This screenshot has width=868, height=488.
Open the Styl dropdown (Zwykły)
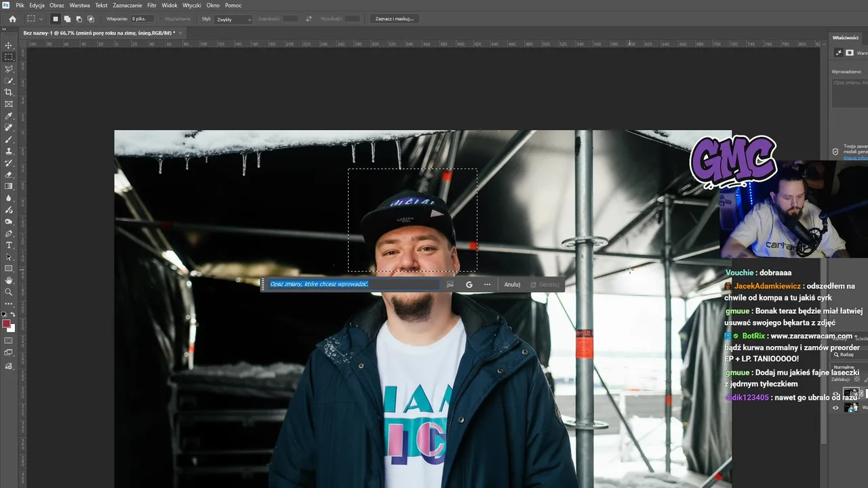[x=233, y=20]
